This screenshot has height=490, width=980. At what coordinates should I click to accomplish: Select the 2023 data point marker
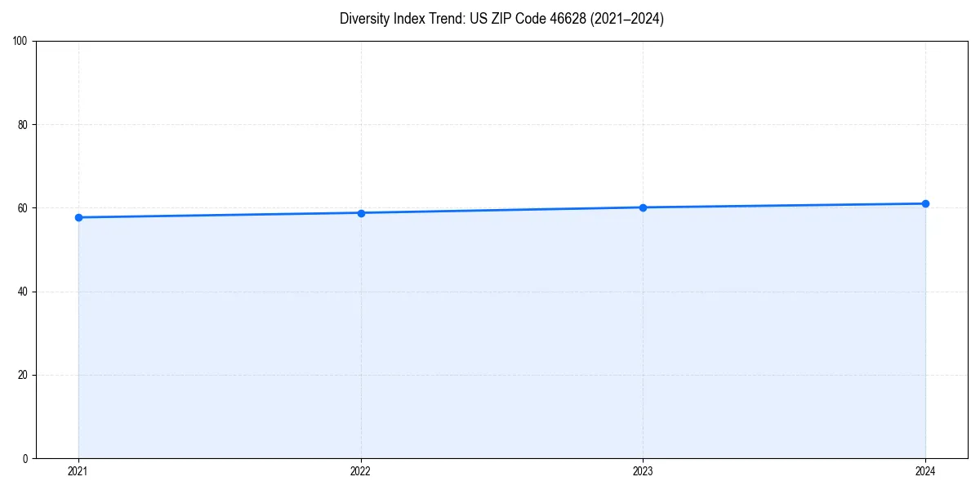(x=643, y=207)
